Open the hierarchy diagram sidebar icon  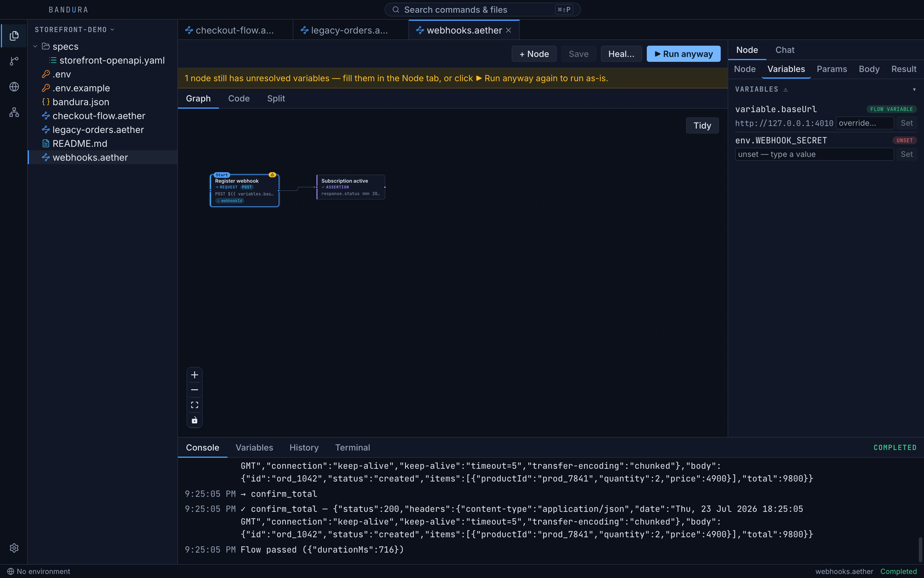click(14, 112)
